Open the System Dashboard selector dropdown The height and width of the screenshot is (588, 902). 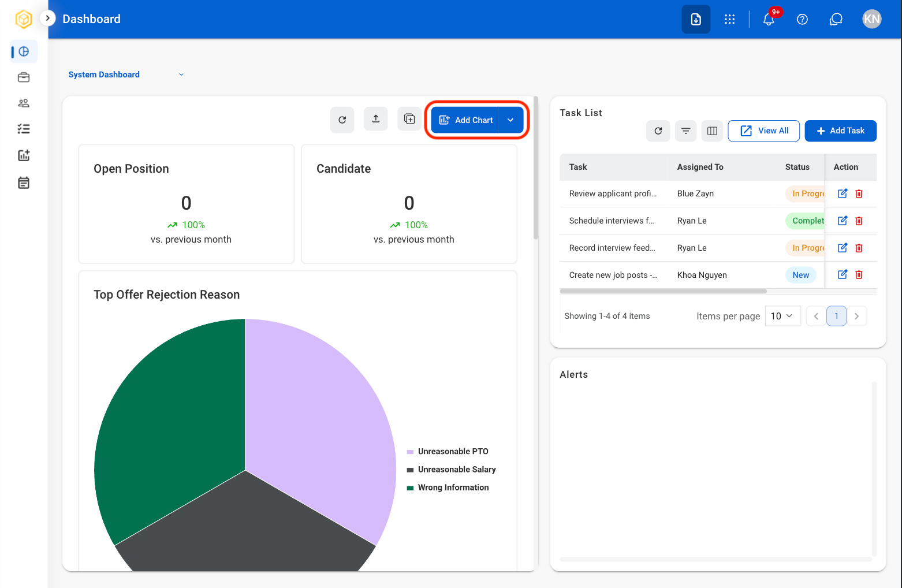[126, 75]
